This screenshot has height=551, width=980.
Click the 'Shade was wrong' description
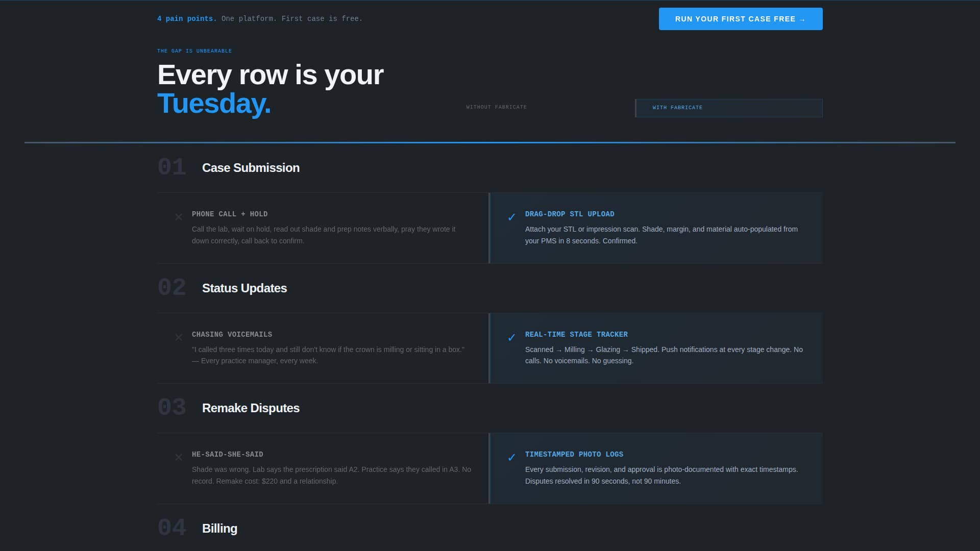331,475
